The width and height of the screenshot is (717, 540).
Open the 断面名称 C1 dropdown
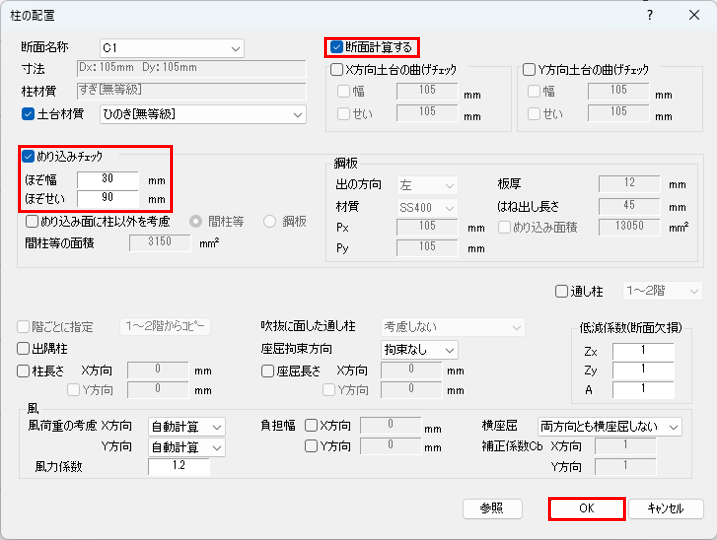(171, 47)
